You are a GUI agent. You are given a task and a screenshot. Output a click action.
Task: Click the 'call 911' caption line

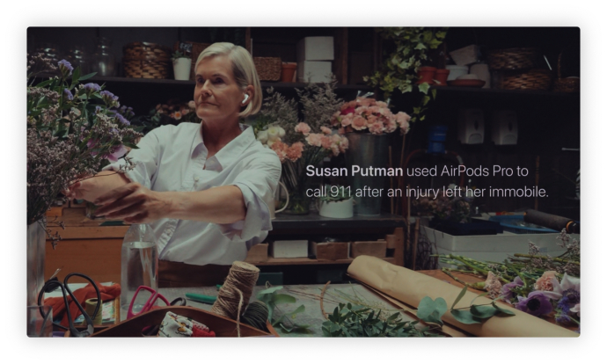click(427, 192)
